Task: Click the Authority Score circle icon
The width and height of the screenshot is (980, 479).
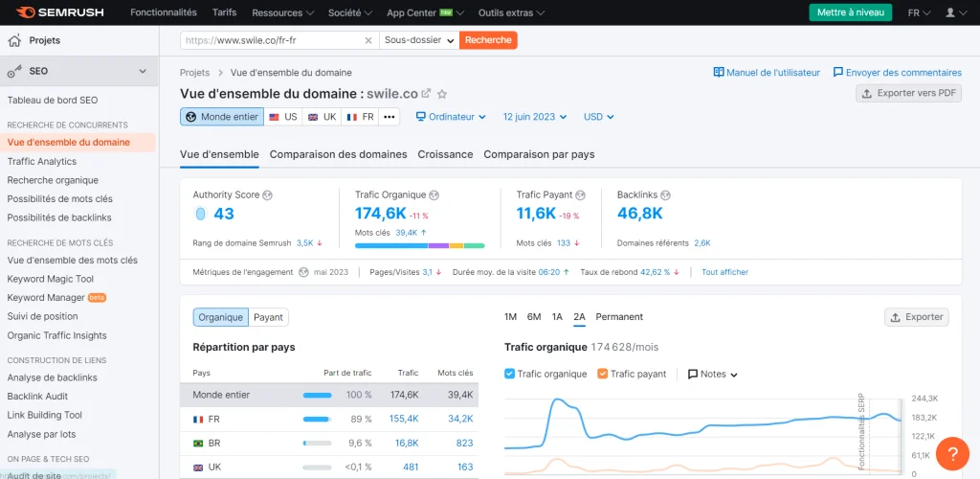Action: coord(200,215)
